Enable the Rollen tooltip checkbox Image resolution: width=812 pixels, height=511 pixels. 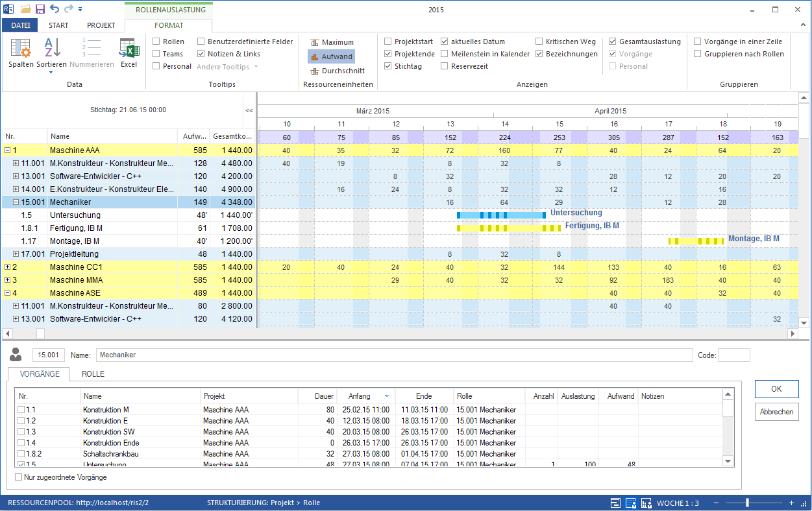(156, 42)
